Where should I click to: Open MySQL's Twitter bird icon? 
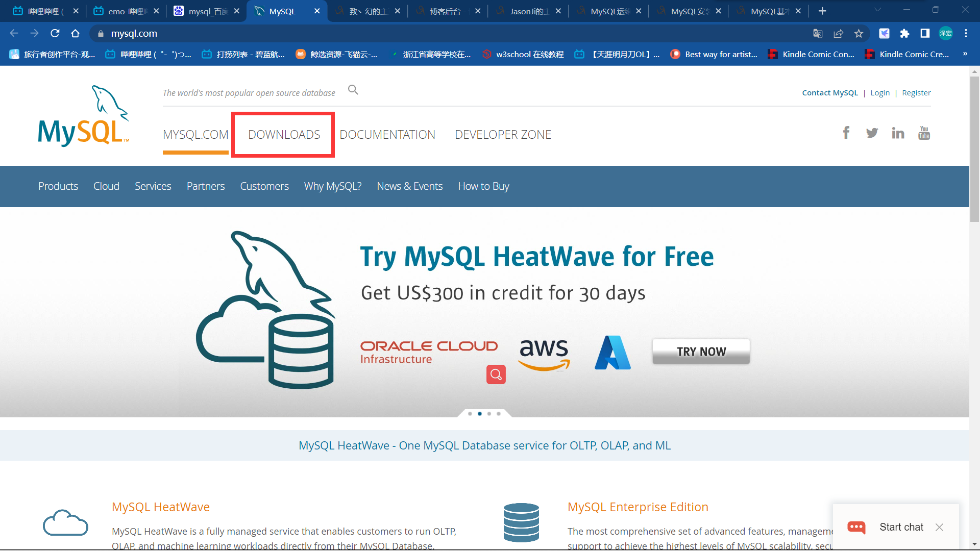872,133
